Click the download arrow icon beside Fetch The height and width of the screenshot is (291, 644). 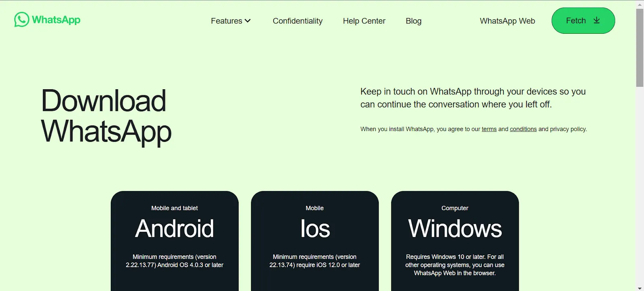597,20
